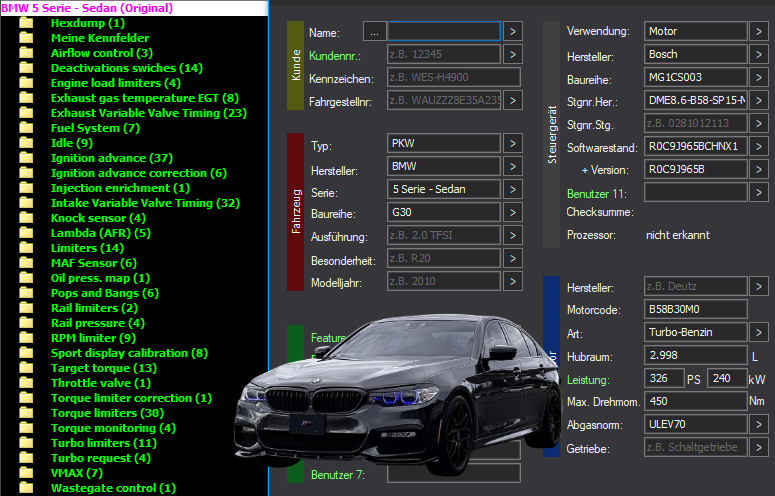This screenshot has height=496, width=775.
Task: Click folder icon of Engine load limiters (4)
Action: coord(26,83)
